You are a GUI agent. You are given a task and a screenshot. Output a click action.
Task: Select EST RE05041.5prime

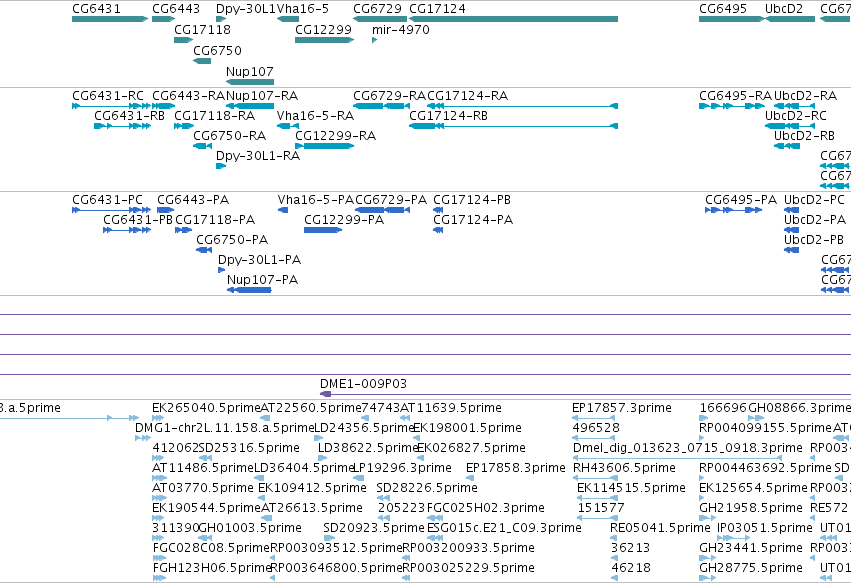(614, 538)
